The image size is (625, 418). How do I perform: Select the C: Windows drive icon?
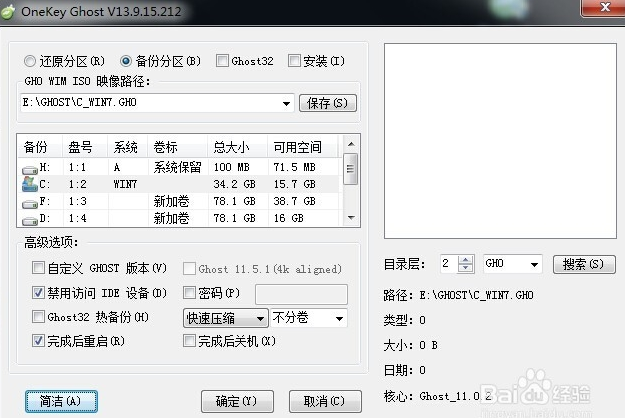(x=30, y=184)
